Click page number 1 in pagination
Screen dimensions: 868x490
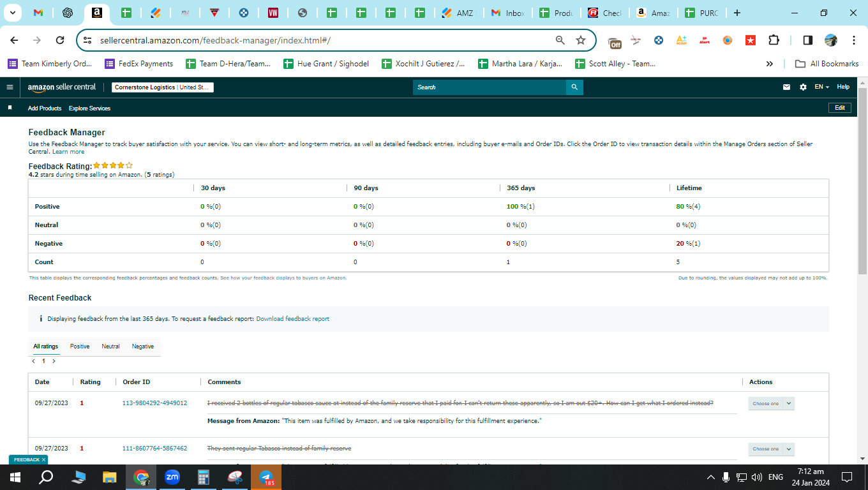coord(43,361)
